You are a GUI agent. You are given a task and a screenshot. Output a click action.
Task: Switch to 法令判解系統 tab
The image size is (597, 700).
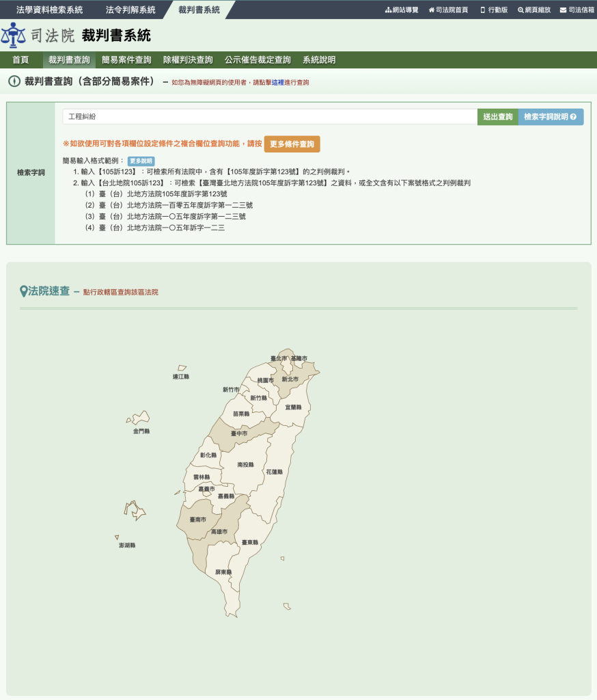pos(130,10)
